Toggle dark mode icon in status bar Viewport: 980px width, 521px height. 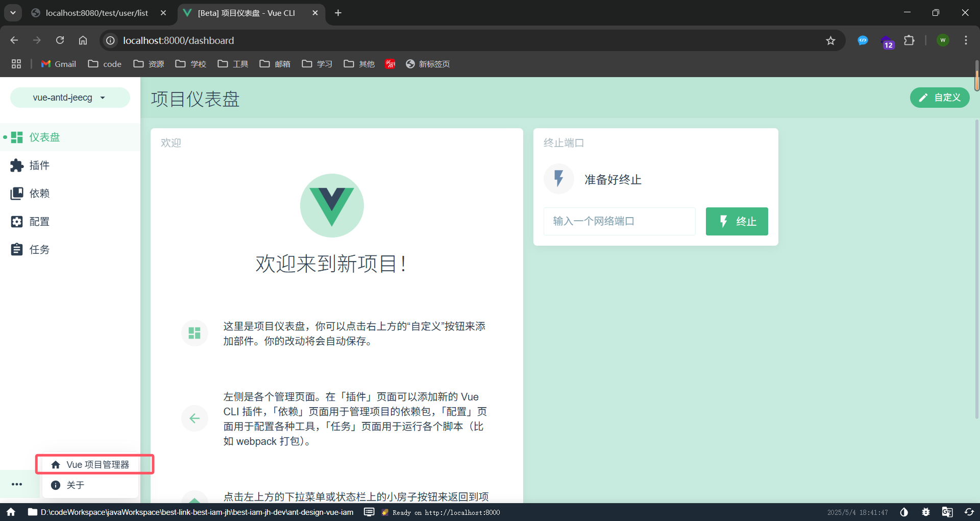pos(904,512)
